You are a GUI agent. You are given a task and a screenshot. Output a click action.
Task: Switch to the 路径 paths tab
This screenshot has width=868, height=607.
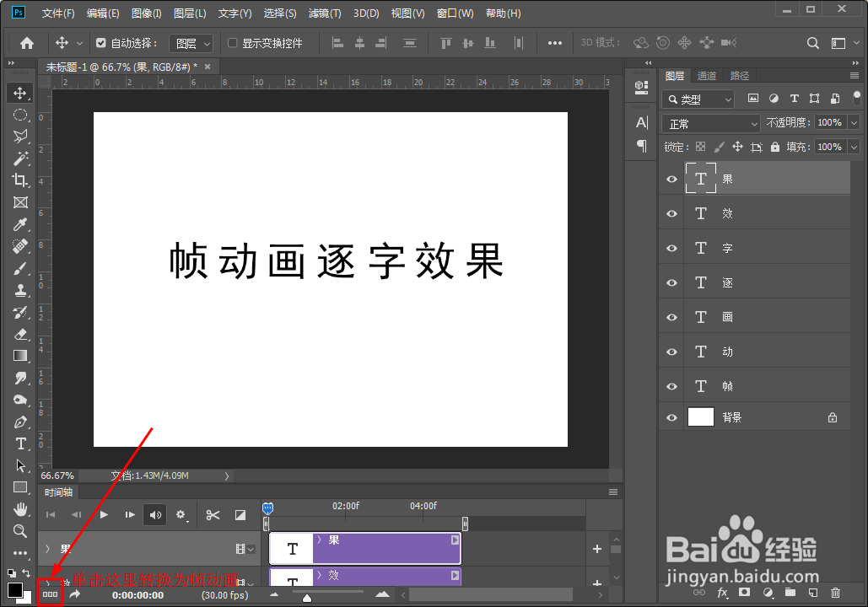click(740, 76)
